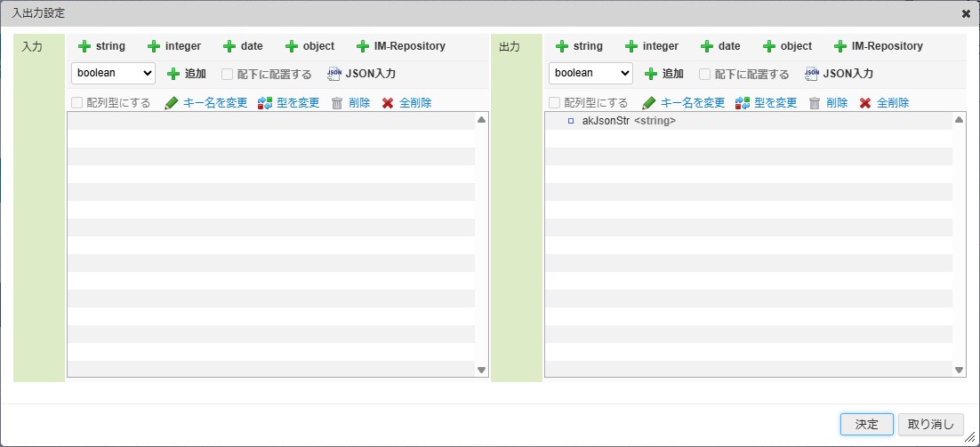The width and height of the screenshot is (980, 447).
Task: Add date type in the 出力 panel
Action: (x=720, y=46)
